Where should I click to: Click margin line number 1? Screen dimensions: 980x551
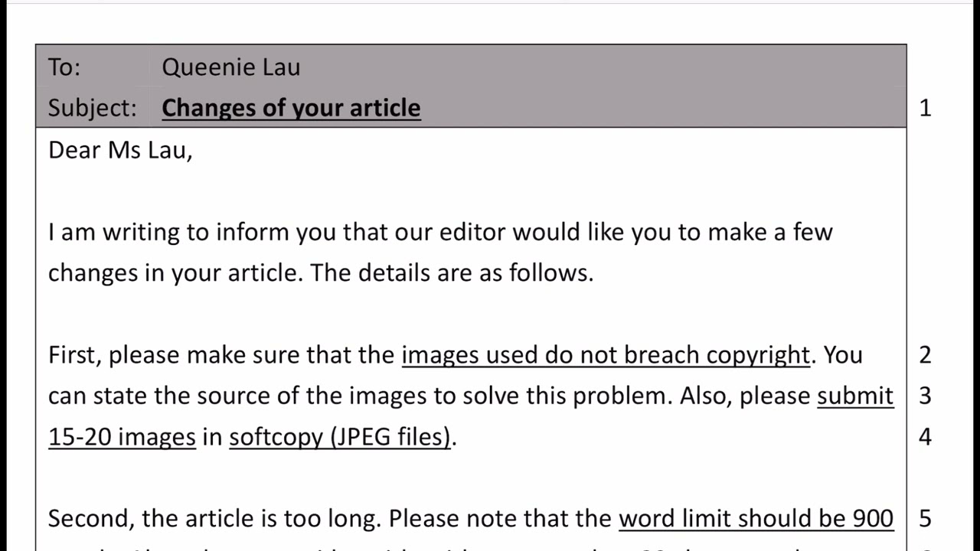point(925,108)
